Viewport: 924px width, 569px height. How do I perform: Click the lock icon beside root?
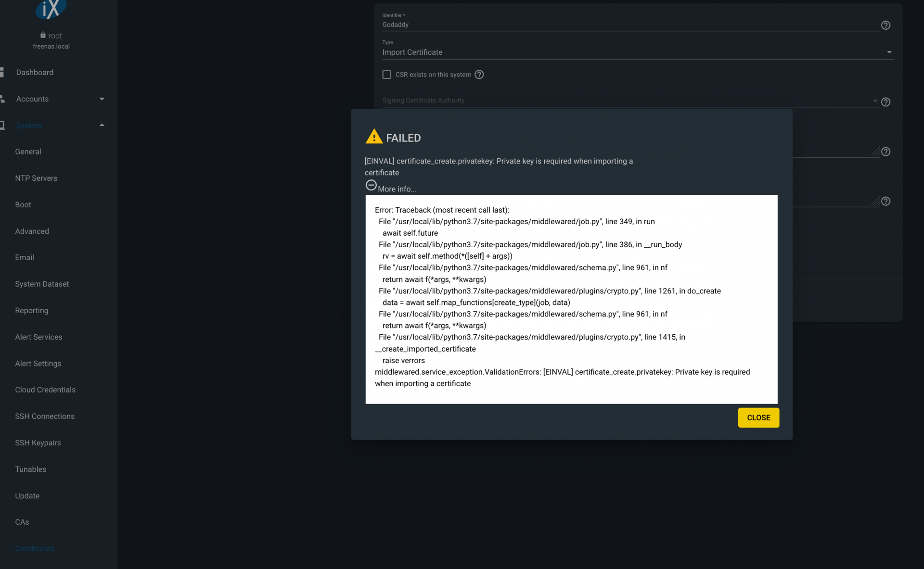(x=43, y=35)
